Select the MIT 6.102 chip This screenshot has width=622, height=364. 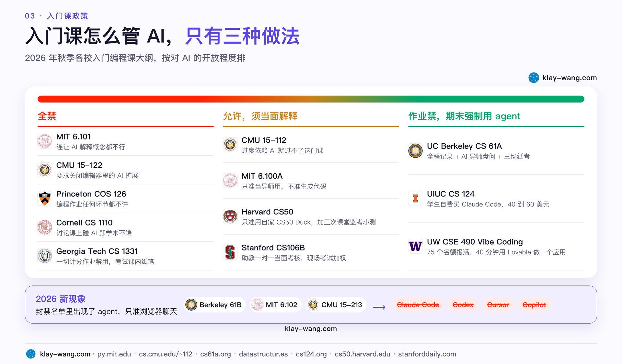point(276,305)
